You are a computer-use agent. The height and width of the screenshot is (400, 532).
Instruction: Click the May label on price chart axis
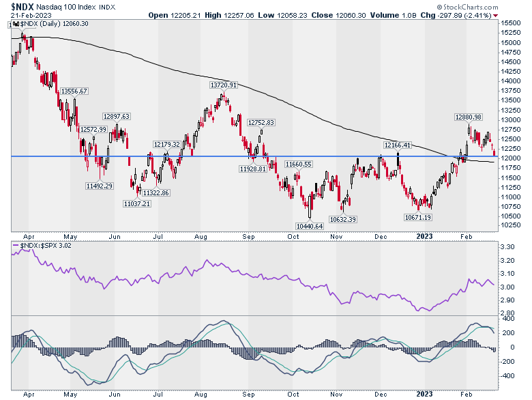point(70,237)
